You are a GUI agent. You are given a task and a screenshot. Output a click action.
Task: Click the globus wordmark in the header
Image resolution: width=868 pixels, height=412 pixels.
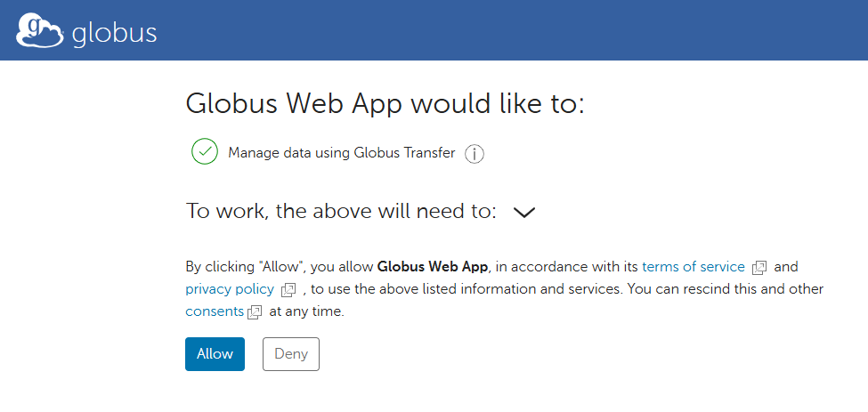(114, 34)
